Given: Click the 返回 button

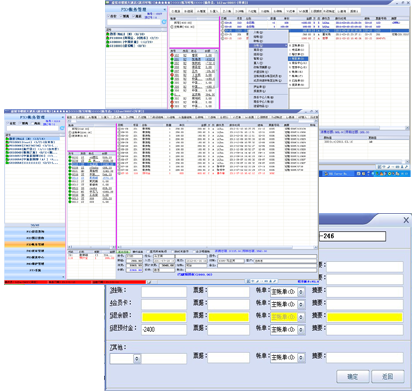Looking at the screenshot, I should point(388,376).
